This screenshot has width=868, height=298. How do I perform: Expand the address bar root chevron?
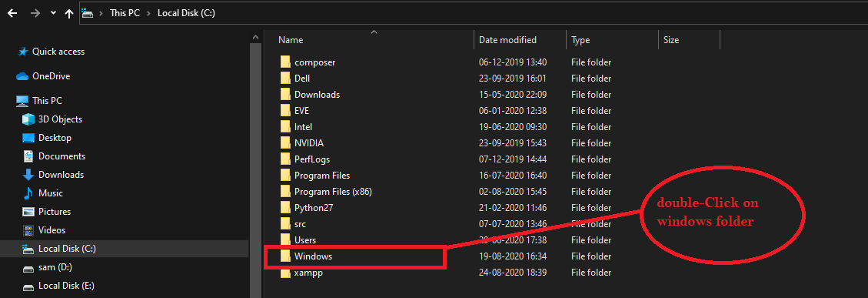[101, 13]
